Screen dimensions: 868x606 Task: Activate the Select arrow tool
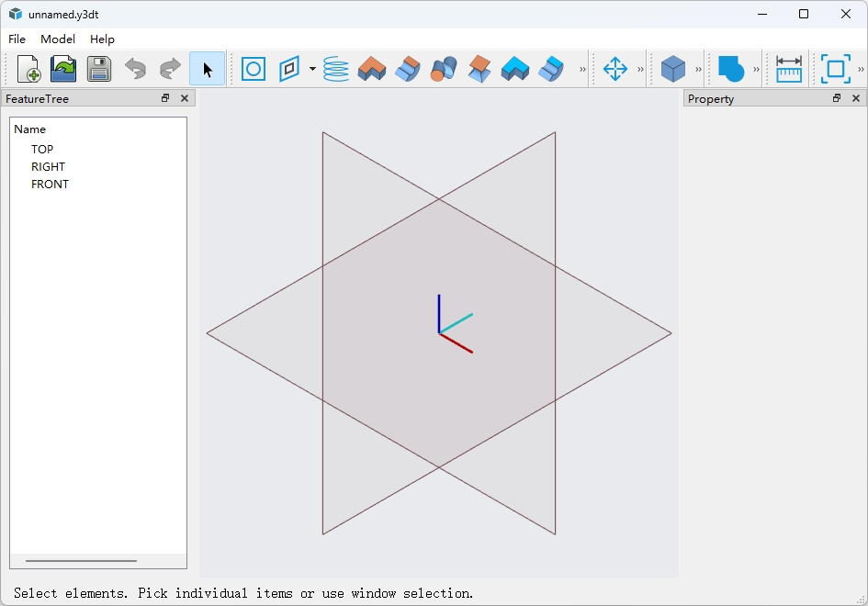207,69
